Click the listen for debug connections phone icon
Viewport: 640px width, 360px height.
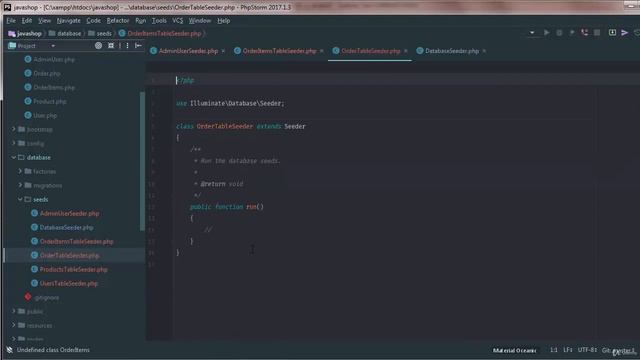(584, 33)
